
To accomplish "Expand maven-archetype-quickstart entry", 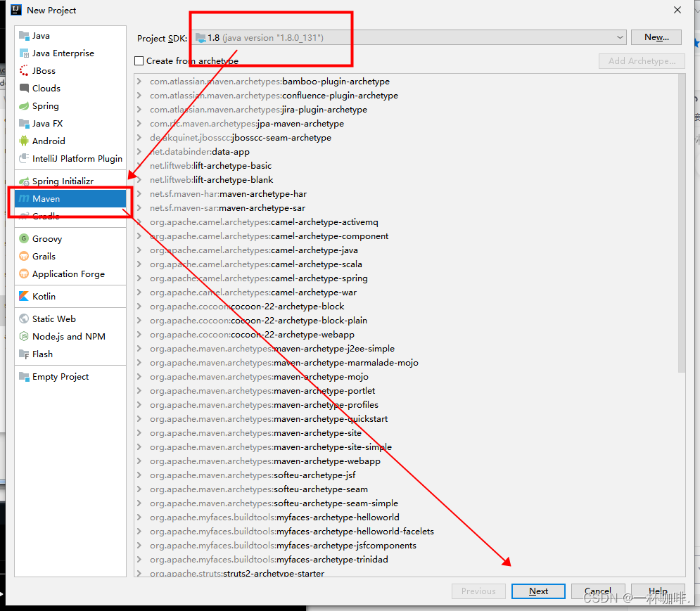I will [139, 418].
